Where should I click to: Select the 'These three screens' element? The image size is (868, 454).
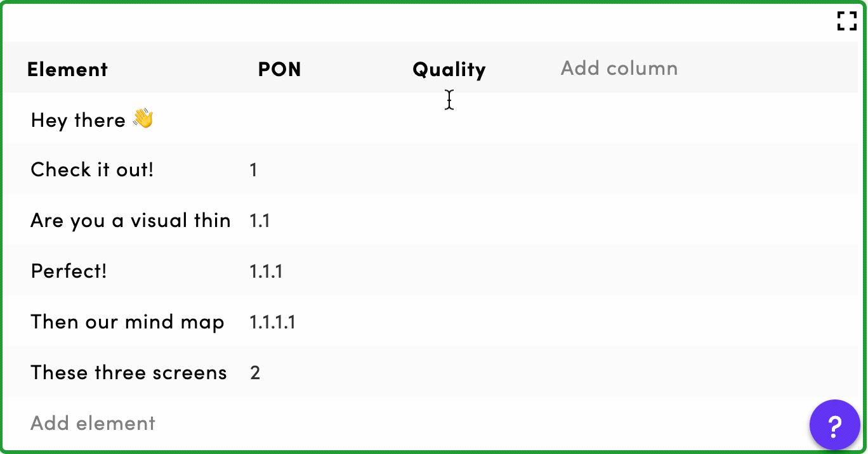[129, 372]
